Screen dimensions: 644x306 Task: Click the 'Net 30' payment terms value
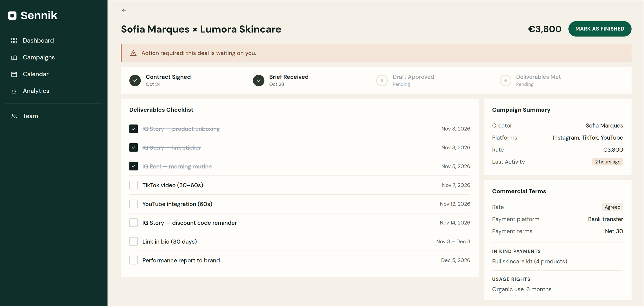(x=614, y=231)
